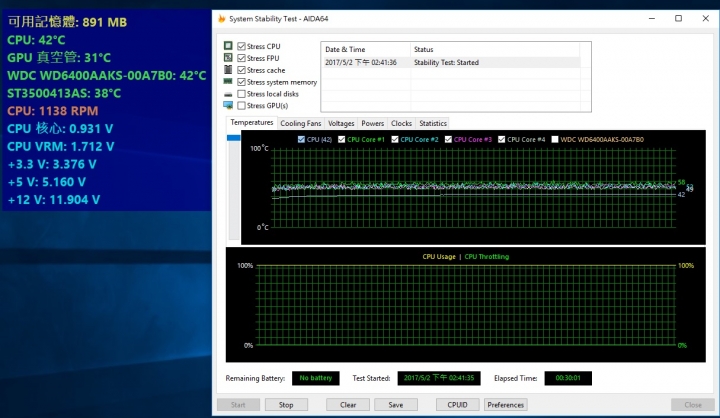Click the Status column header
This screenshot has width=720, height=418.
click(495, 49)
